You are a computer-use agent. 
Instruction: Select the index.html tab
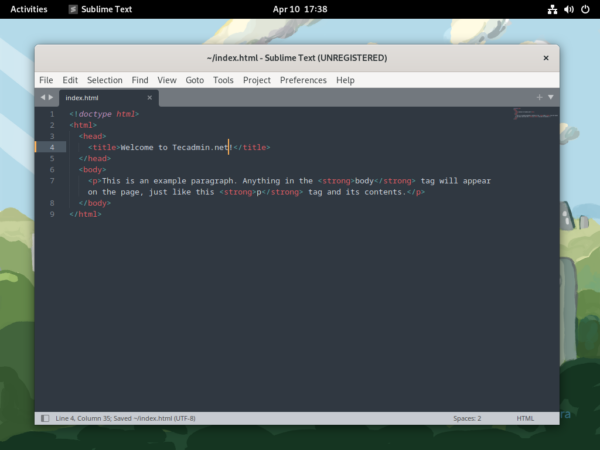(x=84, y=98)
